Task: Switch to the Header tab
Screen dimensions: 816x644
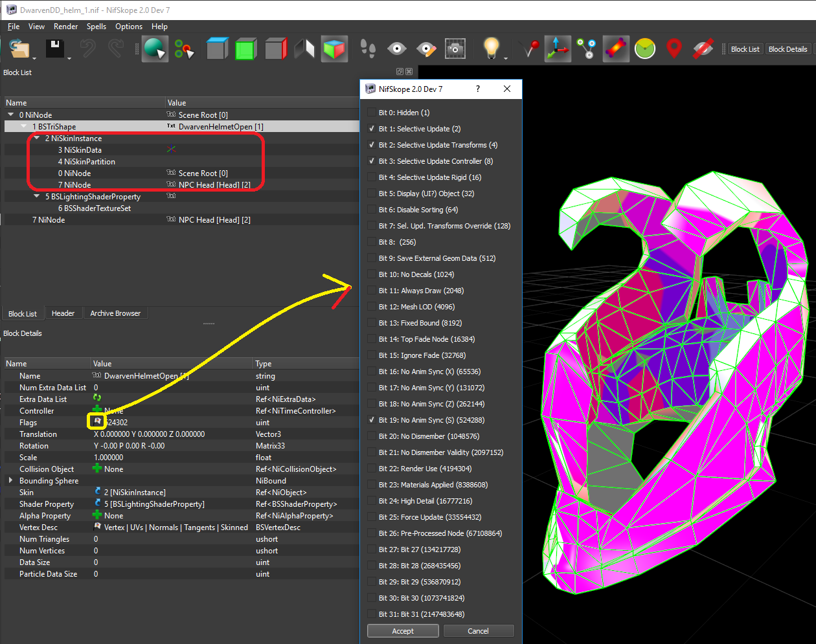Action: 63,313
